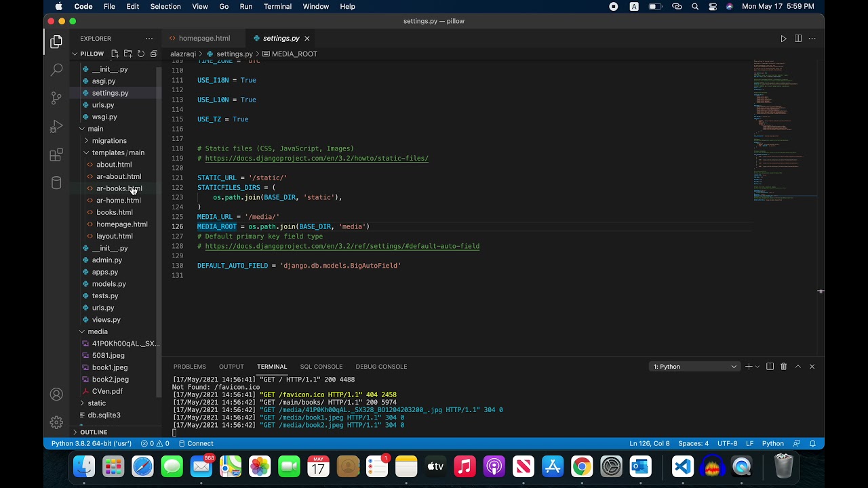
Task: Open models.py in the Explorer
Action: pos(108,284)
